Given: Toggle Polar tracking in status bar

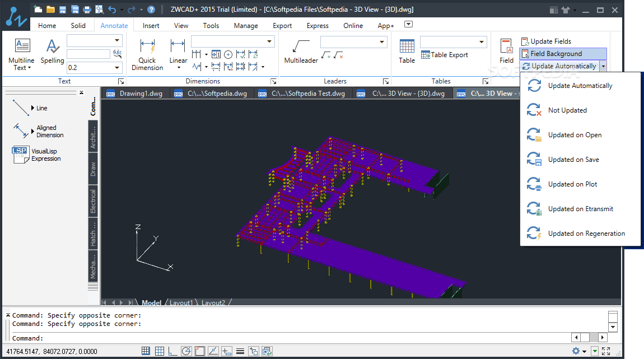Looking at the screenshot, I should tap(186, 351).
